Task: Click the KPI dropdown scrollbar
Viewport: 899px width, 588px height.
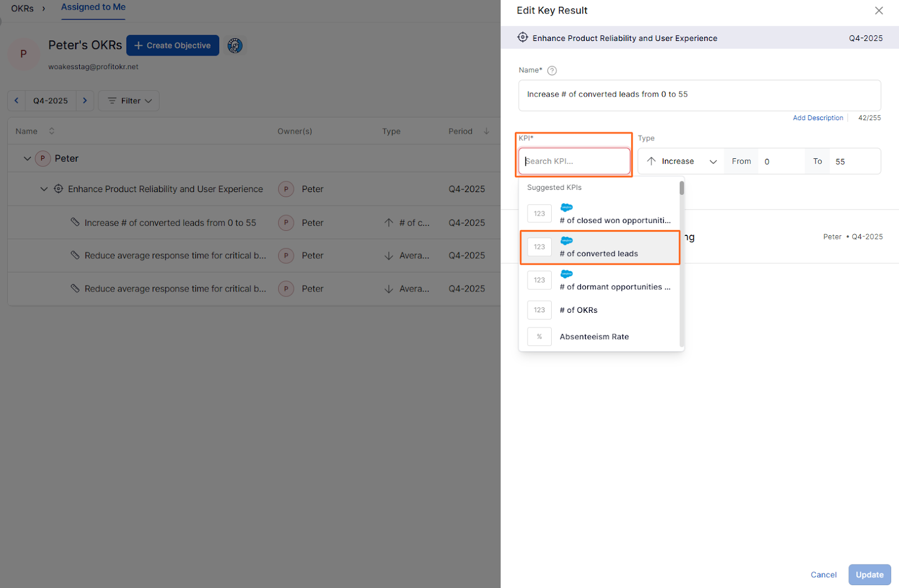Action: point(682,189)
